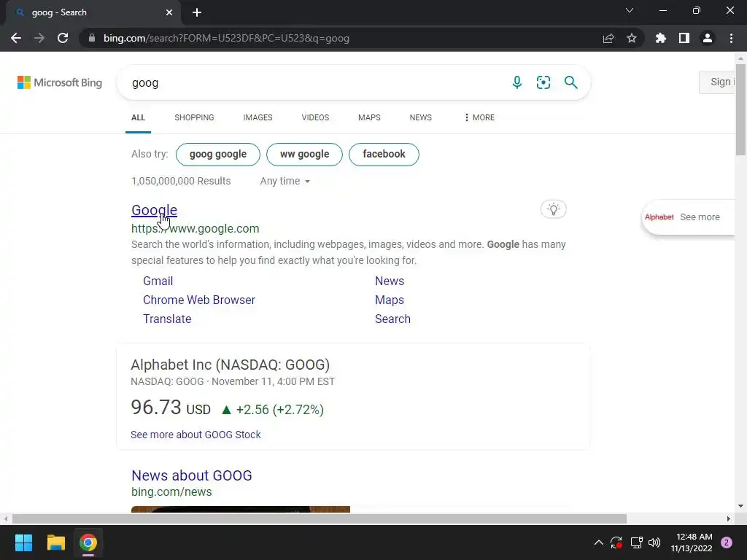Viewport: 747px width, 560px height.
Task: Expand the MORE search options
Action: (480, 117)
